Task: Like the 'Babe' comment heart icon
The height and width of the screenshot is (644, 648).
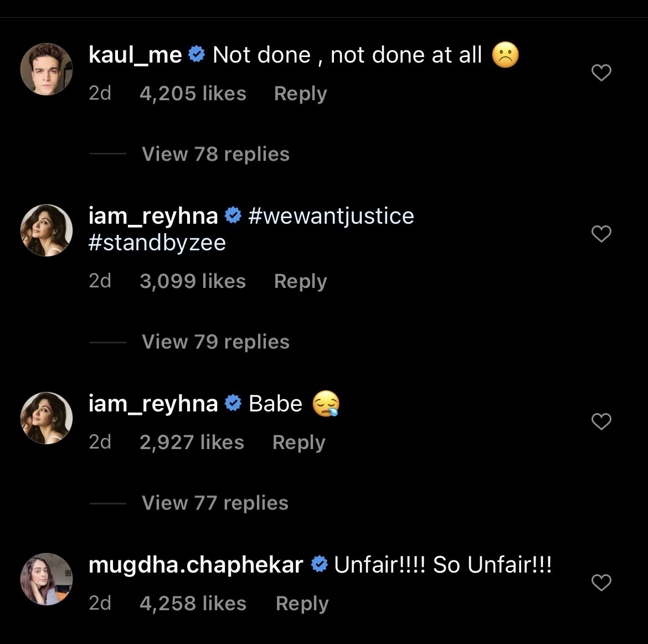Action: [601, 421]
